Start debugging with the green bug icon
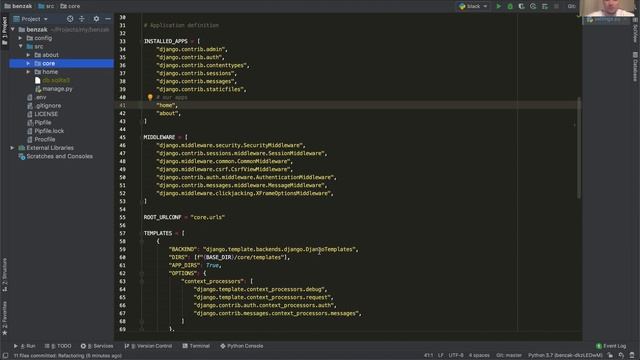Image resolution: width=640 pixels, height=360 pixels. point(510,6)
